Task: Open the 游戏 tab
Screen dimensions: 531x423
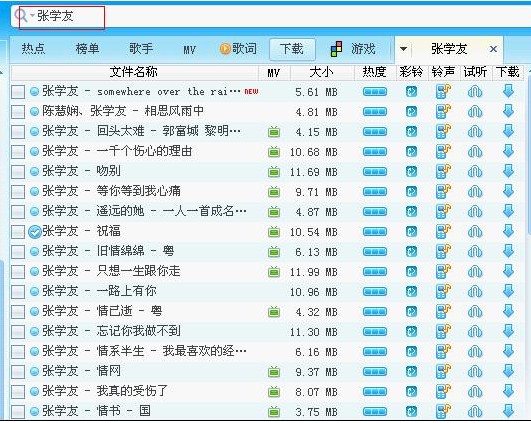Action: [x=353, y=49]
